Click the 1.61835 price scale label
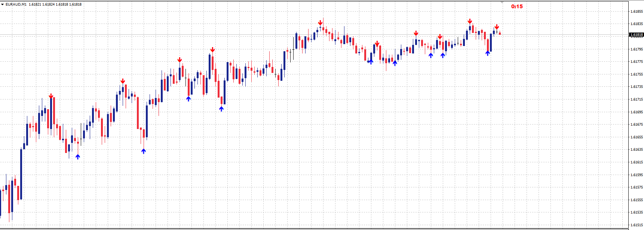 click(x=637, y=24)
